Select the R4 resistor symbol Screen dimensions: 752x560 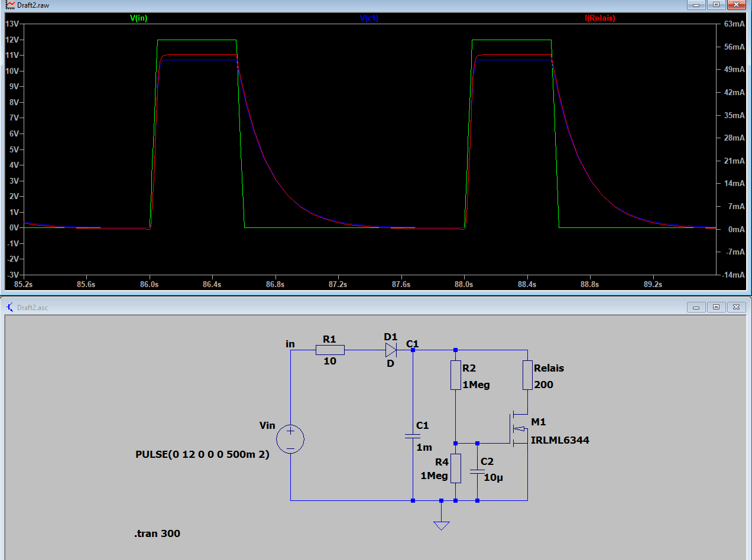pos(455,468)
